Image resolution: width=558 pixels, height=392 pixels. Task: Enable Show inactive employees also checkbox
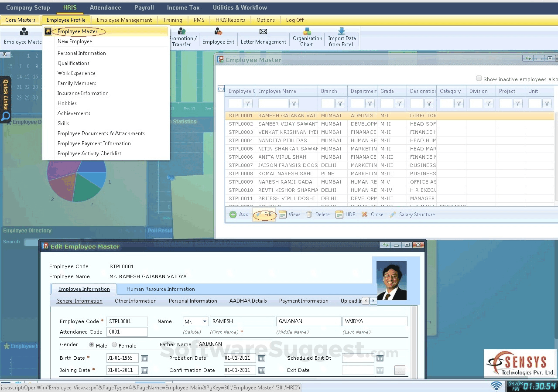[479, 78]
